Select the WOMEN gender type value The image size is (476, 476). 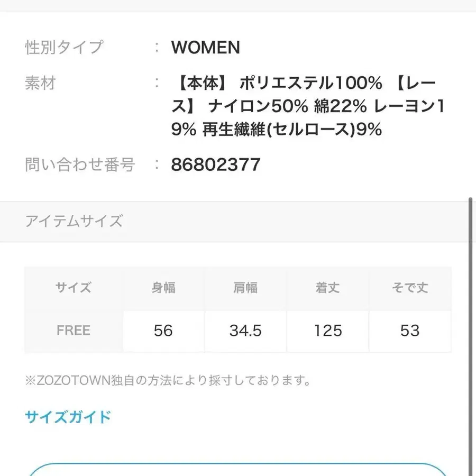coord(205,48)
